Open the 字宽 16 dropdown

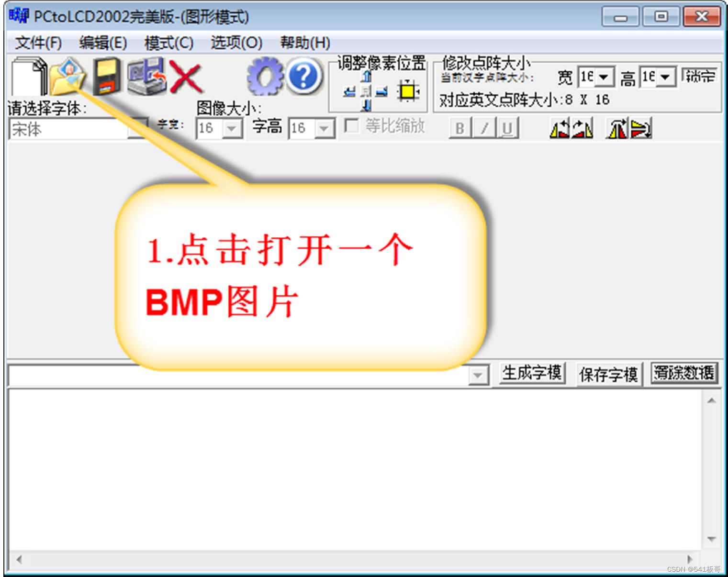click(x=232, y=128)
